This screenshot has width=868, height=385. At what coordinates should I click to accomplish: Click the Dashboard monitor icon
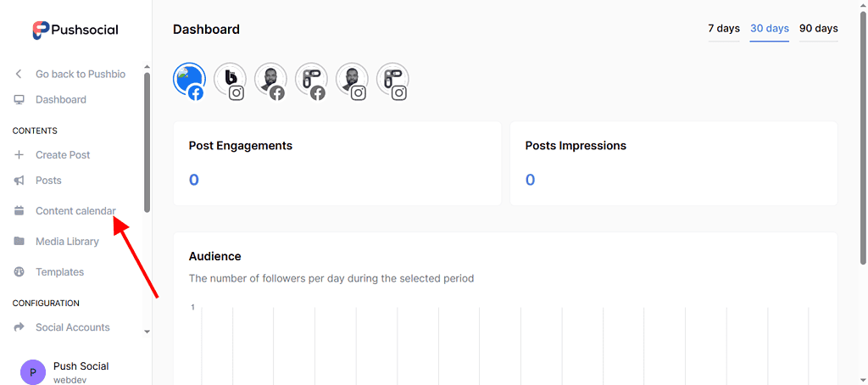19,100
